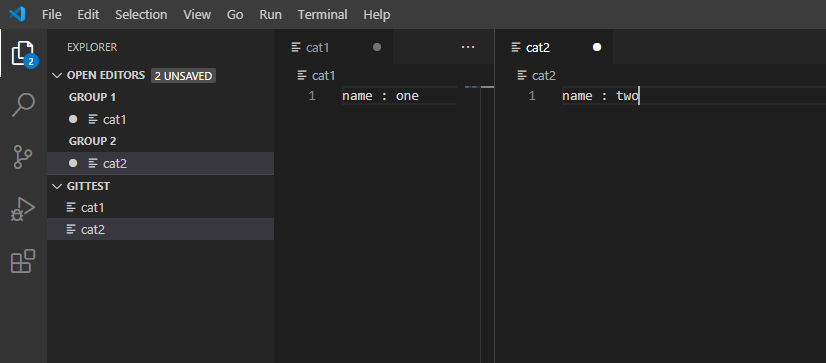
Task: Click the file icon of cat1 in GITTEST
Action: click(x=71, y=208)
